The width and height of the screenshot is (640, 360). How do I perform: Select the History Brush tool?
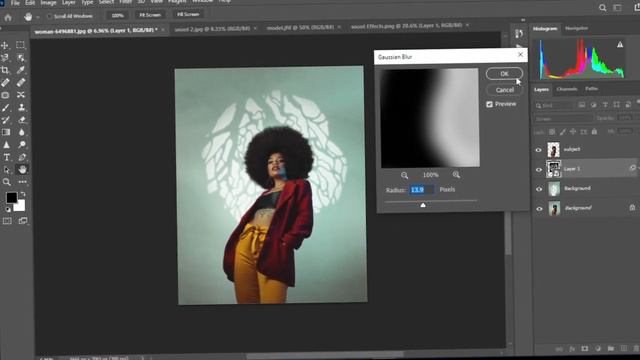click(5, 120)
